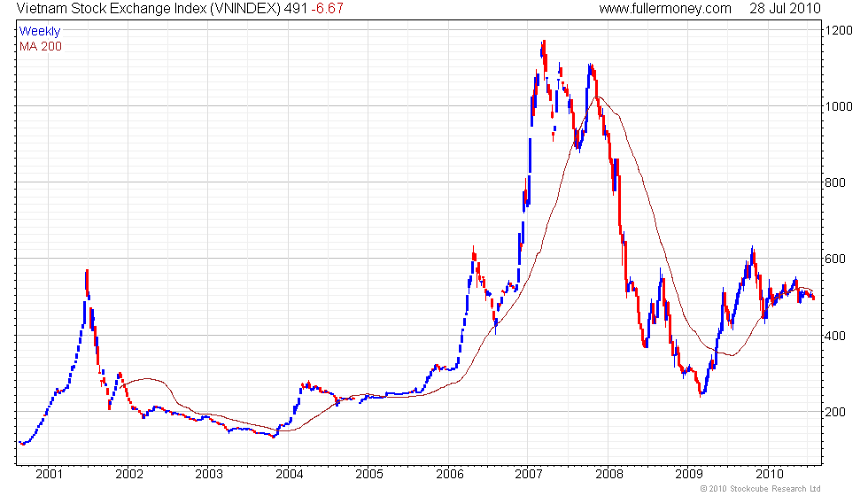This screenshot has height=496, width=868.
Task: Click the y-axis label '1200'
Action: 839,30
